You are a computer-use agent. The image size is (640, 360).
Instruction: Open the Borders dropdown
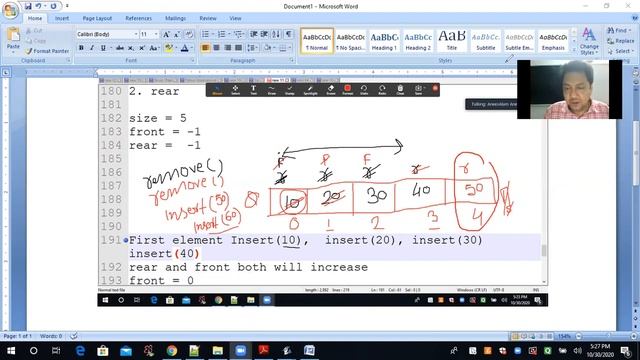tap(284, 48)
